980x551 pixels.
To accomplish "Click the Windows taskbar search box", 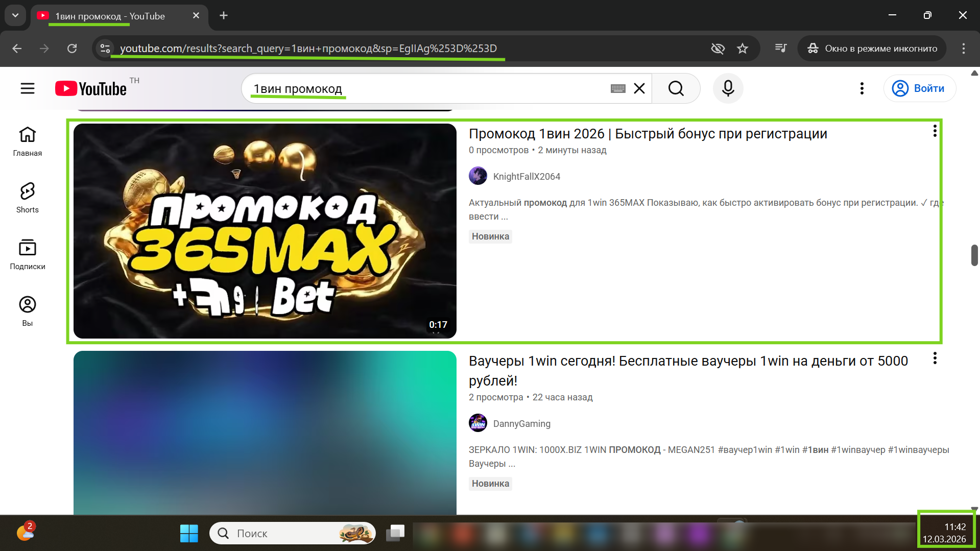I will [293, 533].
